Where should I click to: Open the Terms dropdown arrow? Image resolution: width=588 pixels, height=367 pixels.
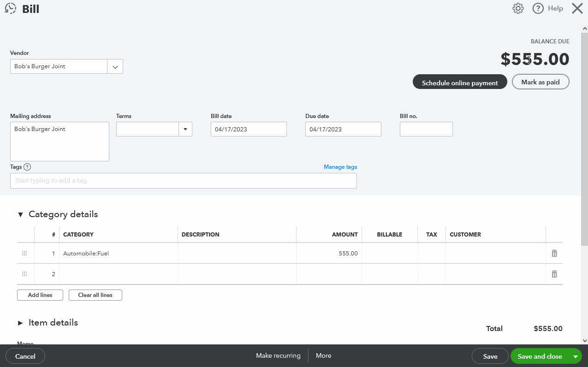coord(185,130)
